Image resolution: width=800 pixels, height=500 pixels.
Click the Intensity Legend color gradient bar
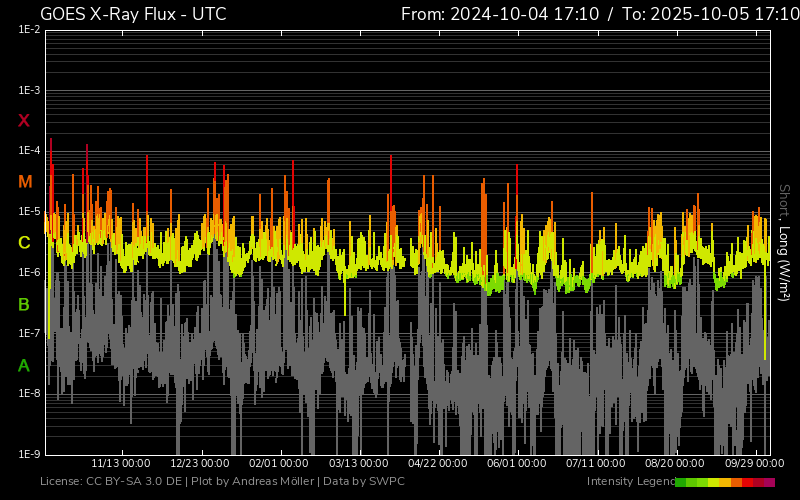pyautogui.click(x=724, y=482)
